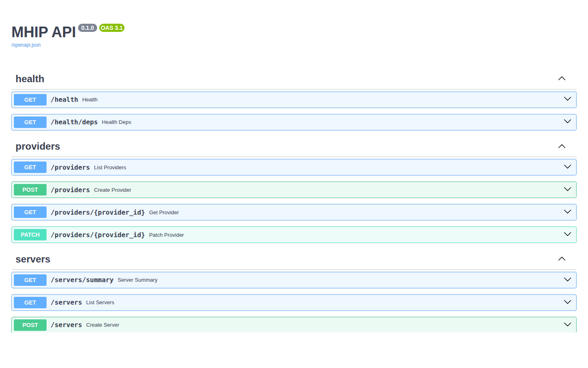The height and width of the screenshot is (368, 588).
Task: Click the PATCH badge on Patch Provider
Action: pos(30,234)
